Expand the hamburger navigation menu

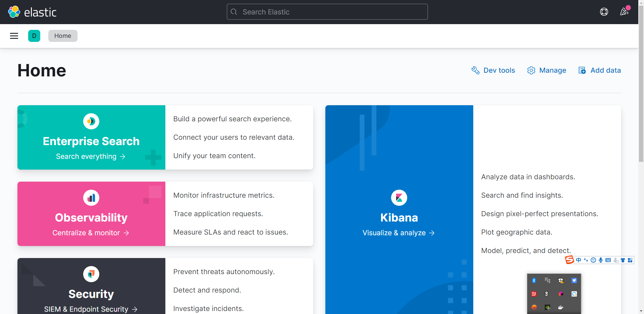(14, 36)
